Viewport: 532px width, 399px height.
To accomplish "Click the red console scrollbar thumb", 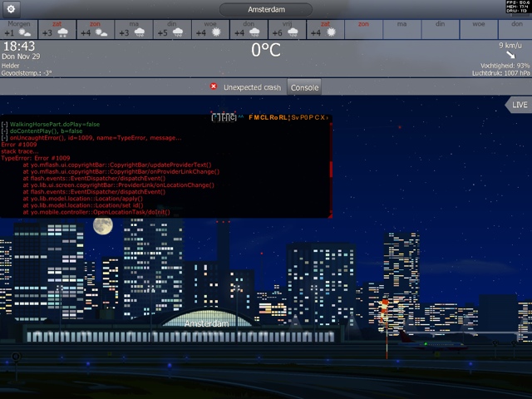I will pyautogui.click(x=331, y=169).
